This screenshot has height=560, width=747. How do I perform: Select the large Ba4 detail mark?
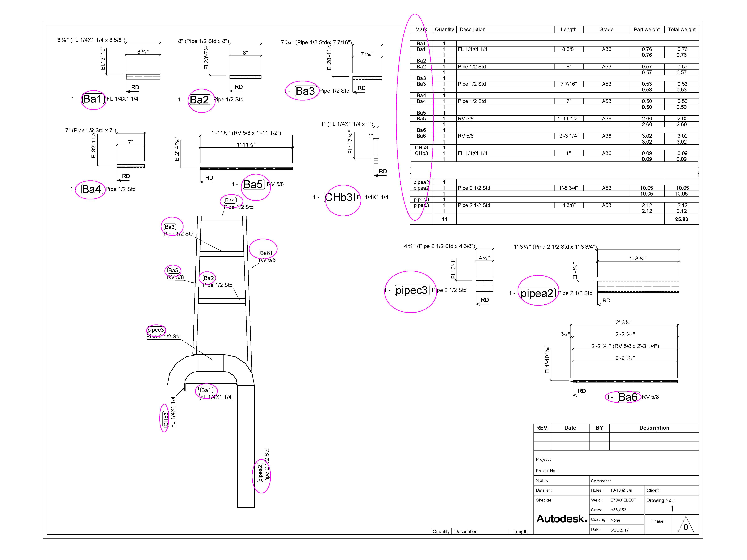click(92, 189)
